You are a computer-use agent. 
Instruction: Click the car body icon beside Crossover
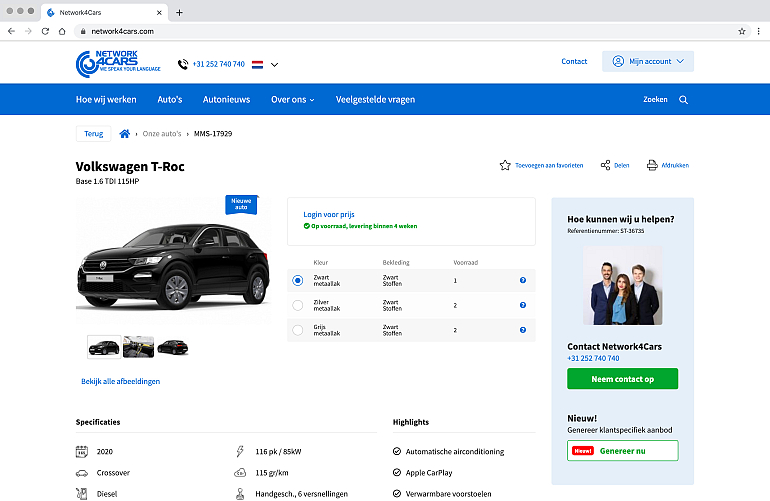82,473
